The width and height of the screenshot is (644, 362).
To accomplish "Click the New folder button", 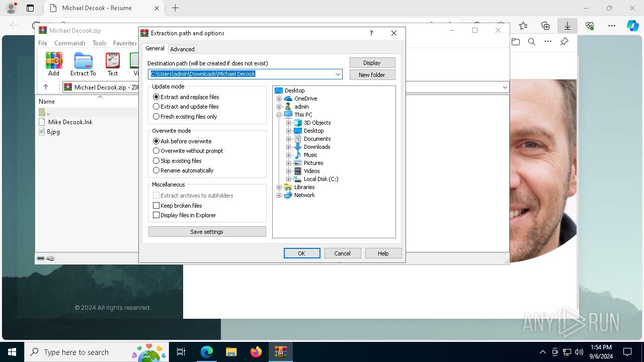I will 372,75.
